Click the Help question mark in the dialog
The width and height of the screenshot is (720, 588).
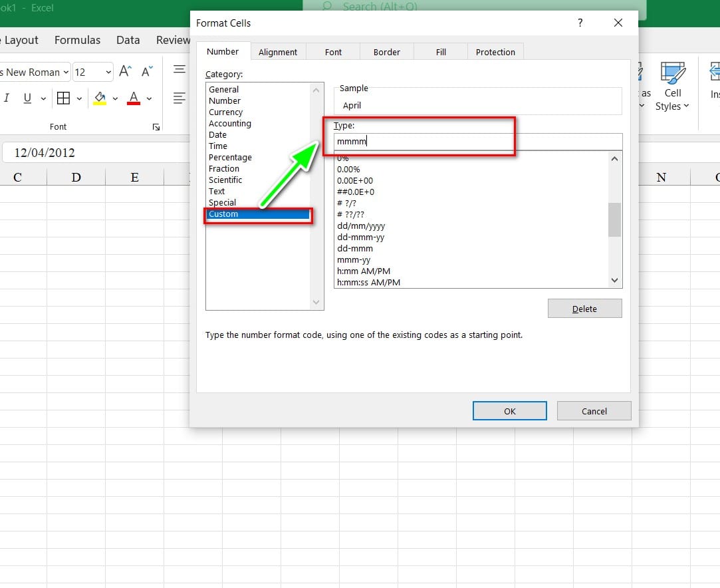click(x=580, y=23)
